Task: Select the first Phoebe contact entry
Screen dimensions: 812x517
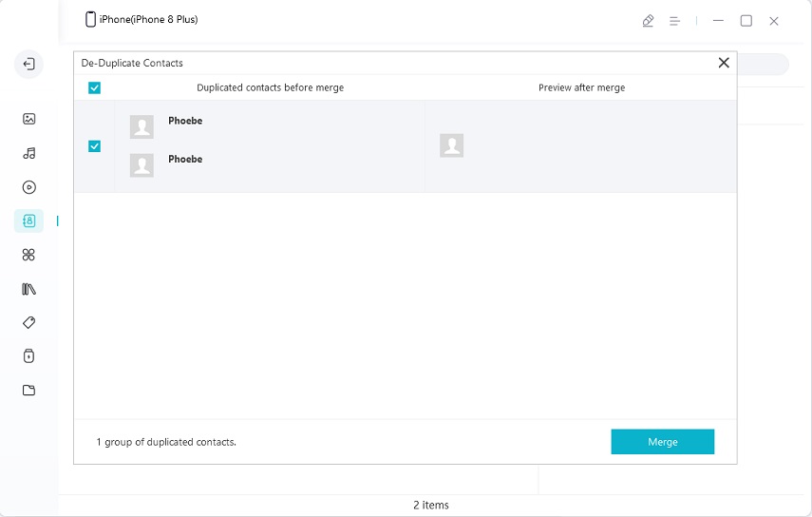Action: (x=184, y=122)
